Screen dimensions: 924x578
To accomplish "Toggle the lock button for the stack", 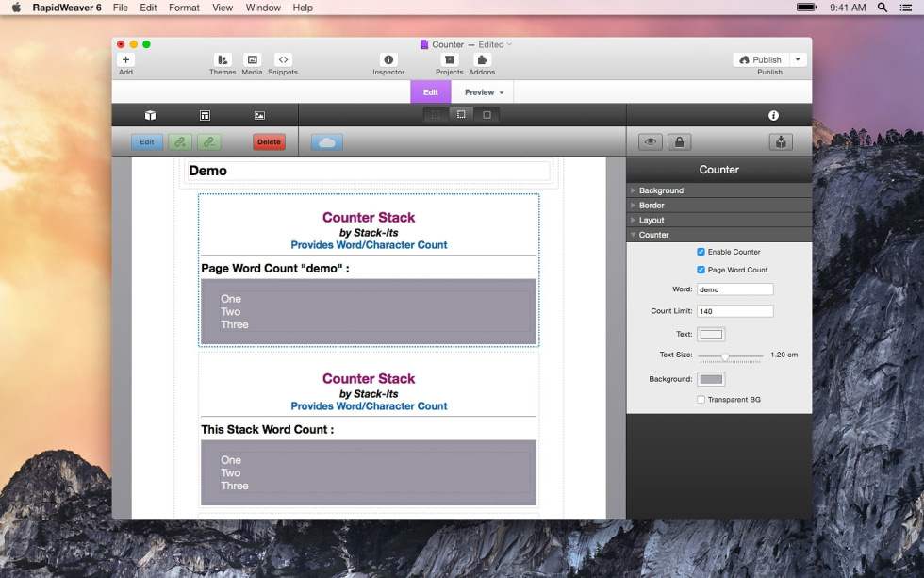I will click(680, 142).
